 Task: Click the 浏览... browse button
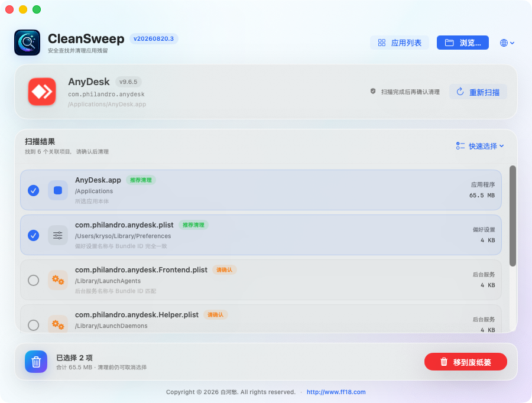[x=462, y=43]
